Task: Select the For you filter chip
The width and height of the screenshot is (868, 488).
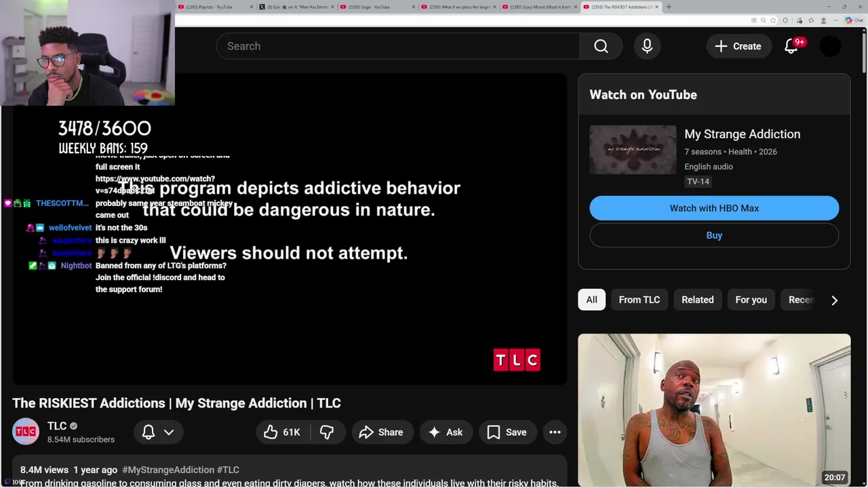Action: click(751, 300)
